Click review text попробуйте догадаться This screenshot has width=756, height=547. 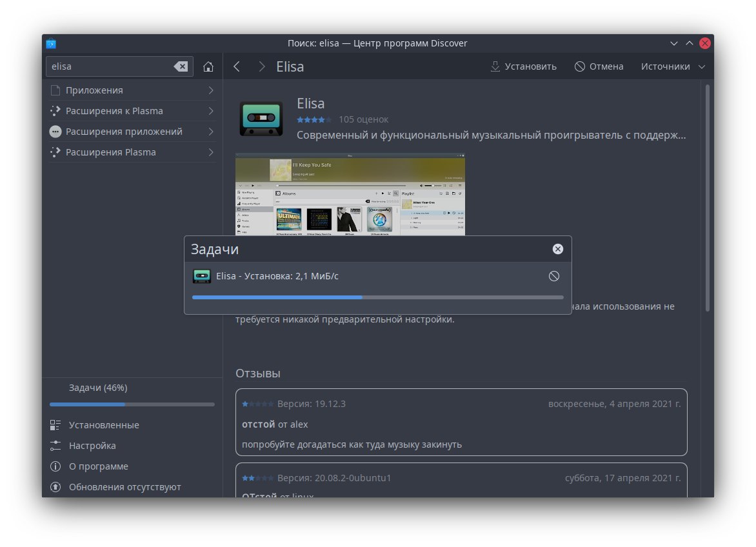point(352,445)
